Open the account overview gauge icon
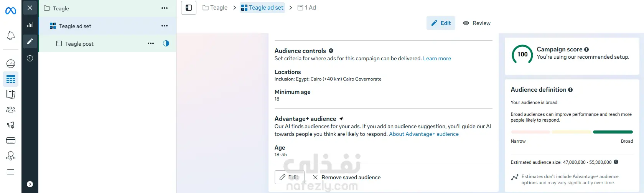 [11, 64]
